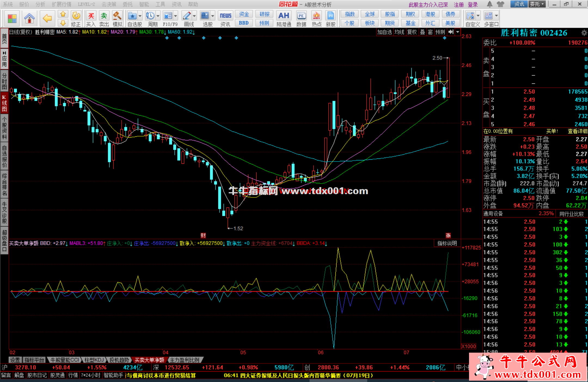The height and width of the screenshot is (382, 588).
Task: Click the 研报 toolbar button
Action: pos(264,14)
